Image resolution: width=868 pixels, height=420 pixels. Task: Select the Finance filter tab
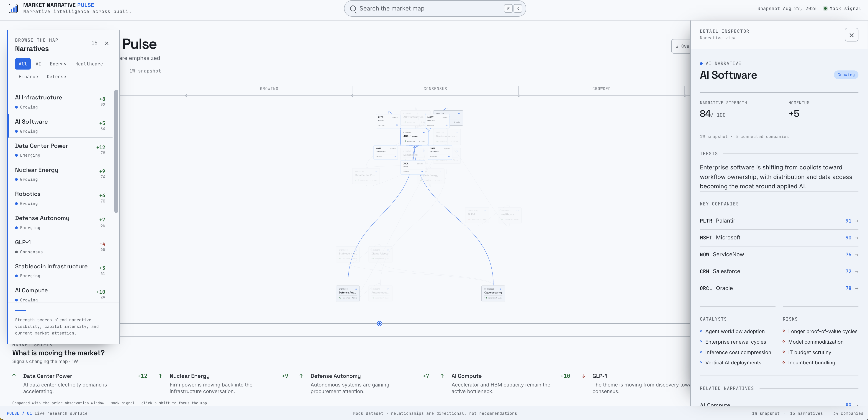coord(28,77)
